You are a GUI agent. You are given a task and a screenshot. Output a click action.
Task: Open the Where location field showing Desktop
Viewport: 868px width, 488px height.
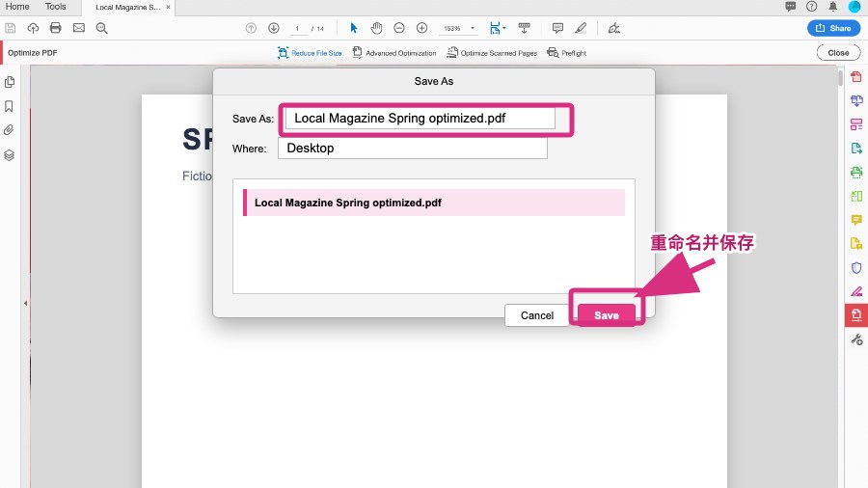[413, 149]
